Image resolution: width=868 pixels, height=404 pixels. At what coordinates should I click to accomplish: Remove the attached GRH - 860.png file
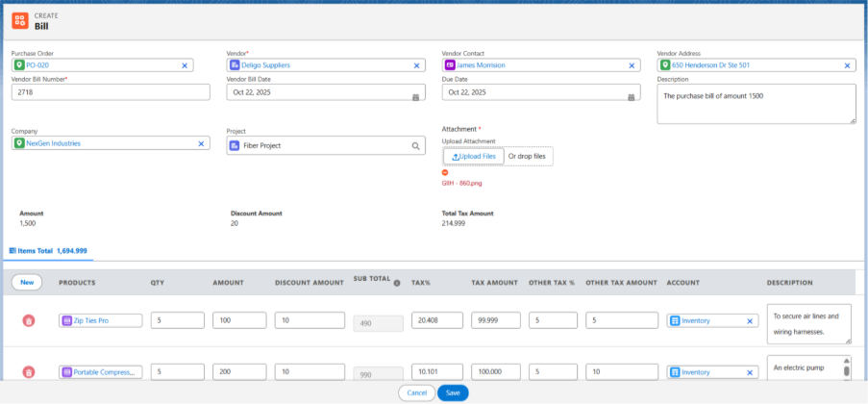[445, 172]
